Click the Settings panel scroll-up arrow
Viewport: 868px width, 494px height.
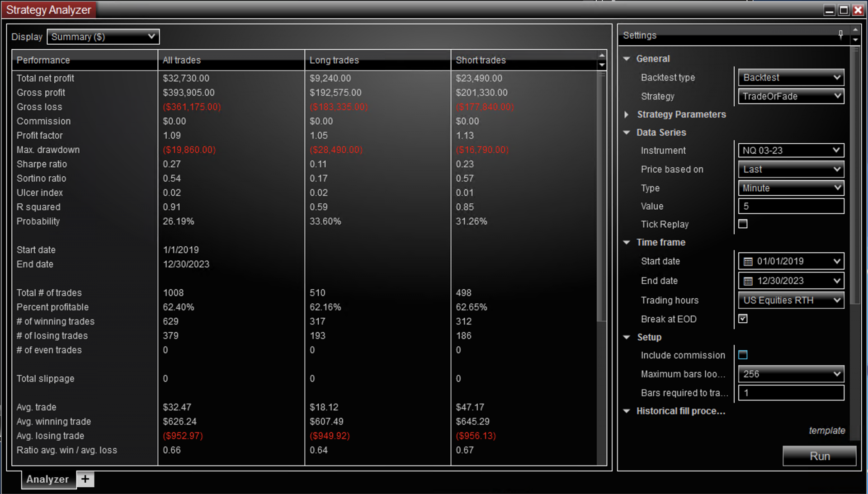(855, 30)
